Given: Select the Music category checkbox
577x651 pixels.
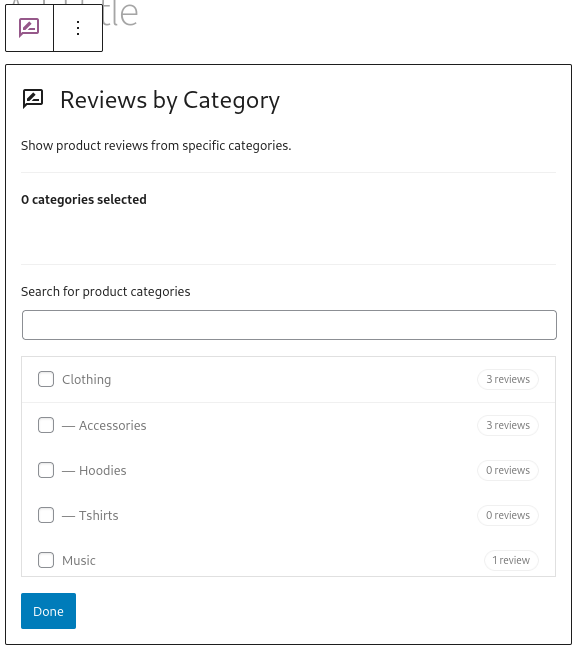Looking at the screenshot, I should (x=46, y=560).
